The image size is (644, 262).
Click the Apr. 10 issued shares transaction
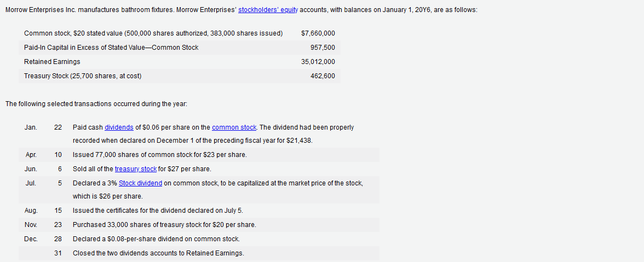pyautogui.click(x=199, y=155)
